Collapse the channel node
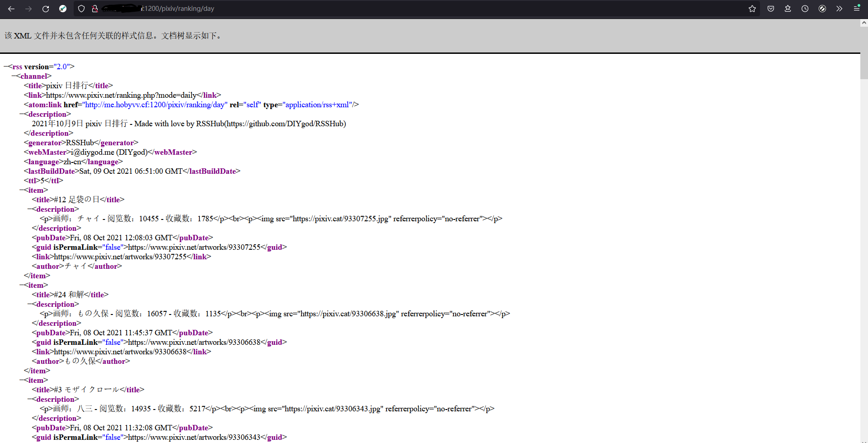This screenshot has width=868, height=443. 14,76
